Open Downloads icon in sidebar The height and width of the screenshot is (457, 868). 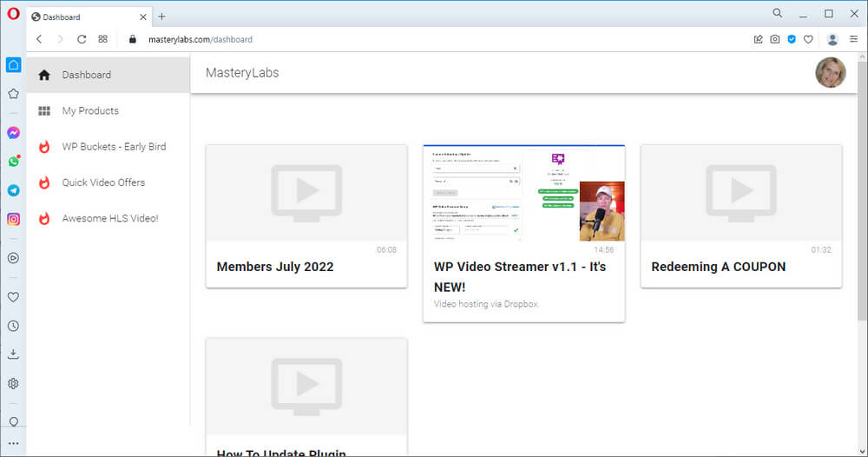click(13, 354)
